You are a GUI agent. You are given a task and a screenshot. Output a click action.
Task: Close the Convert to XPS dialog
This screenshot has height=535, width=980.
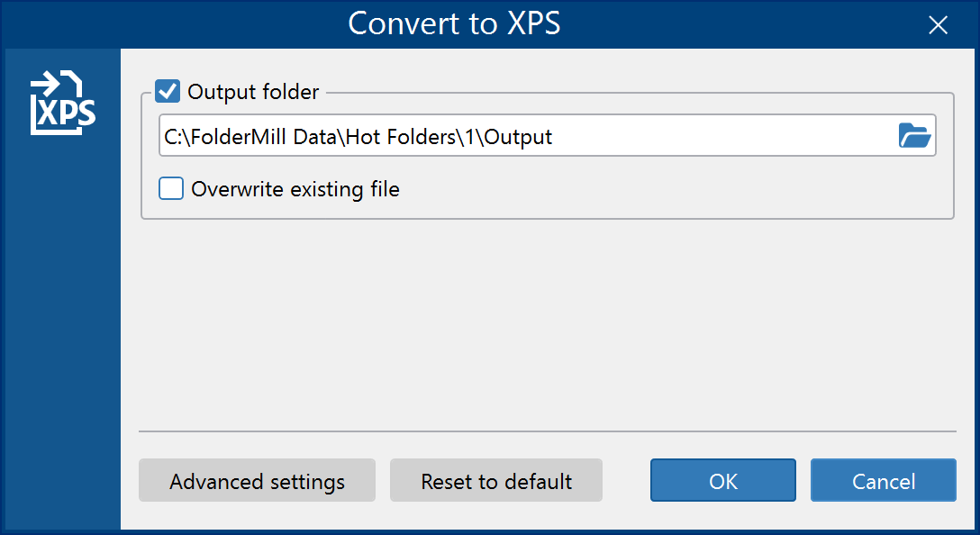pos(938,25)
